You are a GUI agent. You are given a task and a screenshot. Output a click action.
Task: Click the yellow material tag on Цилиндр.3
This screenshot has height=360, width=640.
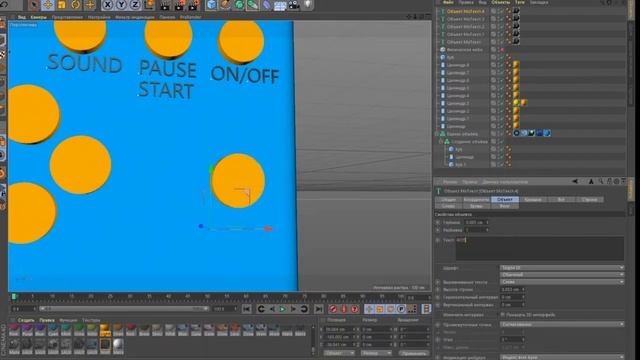[516, 103]
